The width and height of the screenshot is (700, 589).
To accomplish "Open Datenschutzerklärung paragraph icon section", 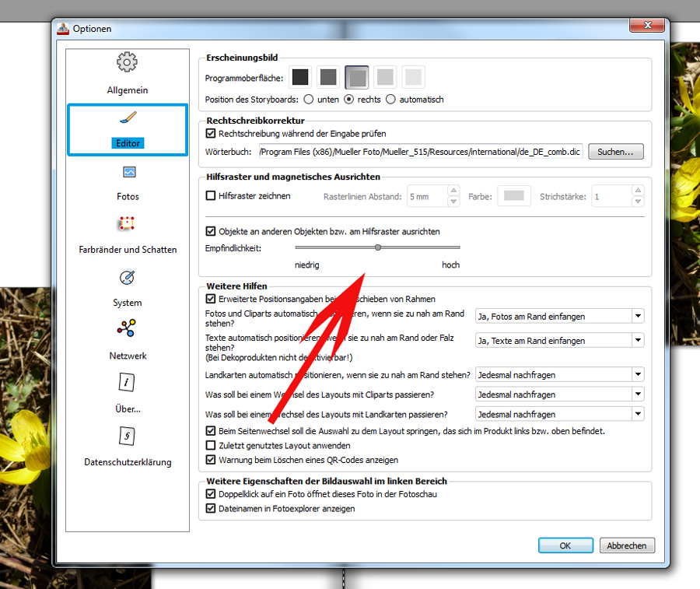I will [127, 436].
